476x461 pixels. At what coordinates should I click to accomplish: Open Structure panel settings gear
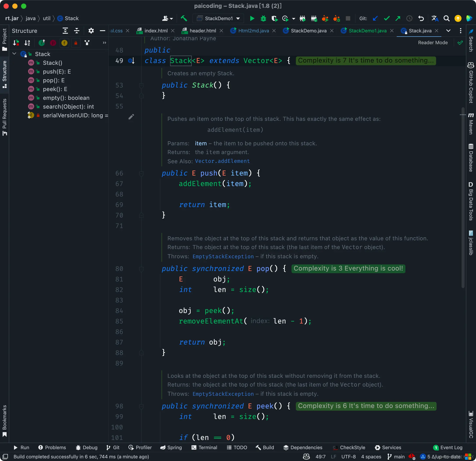91,31
